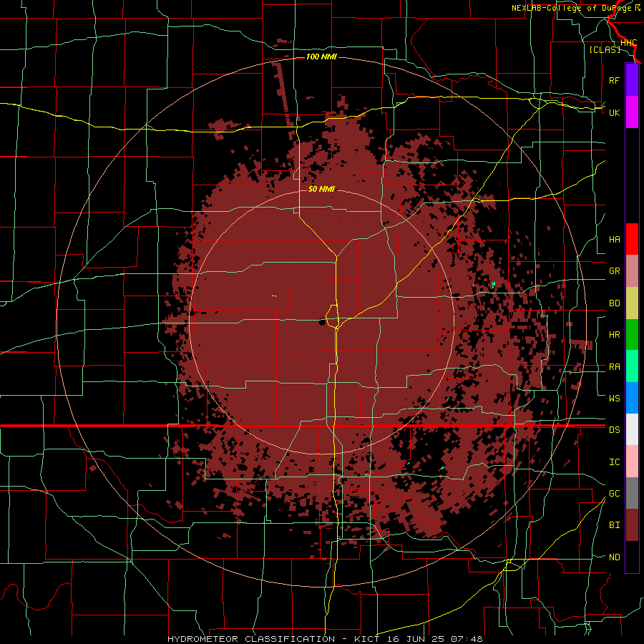Click the WS blue legend swatch

tap(632, 398)
